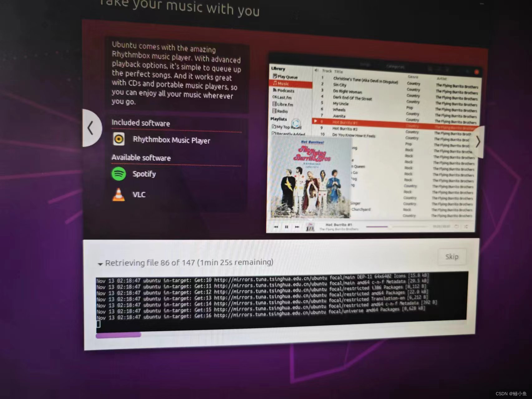Click the Rhythmbox pause button
The height and width of the screenshot is (399, 532).
point(287,227)
